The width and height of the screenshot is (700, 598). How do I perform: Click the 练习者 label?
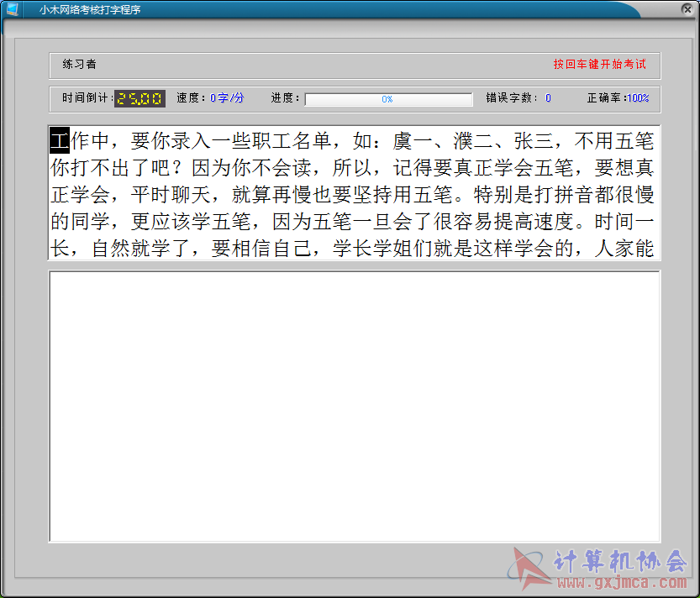tap(80, 65)
